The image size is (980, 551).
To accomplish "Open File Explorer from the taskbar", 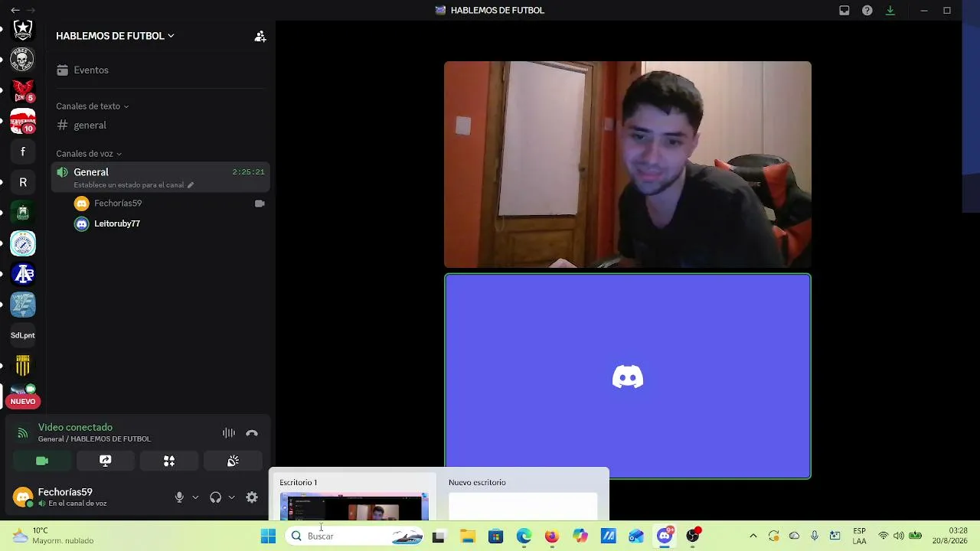I will pyautogui.click(x=468, y=536).
